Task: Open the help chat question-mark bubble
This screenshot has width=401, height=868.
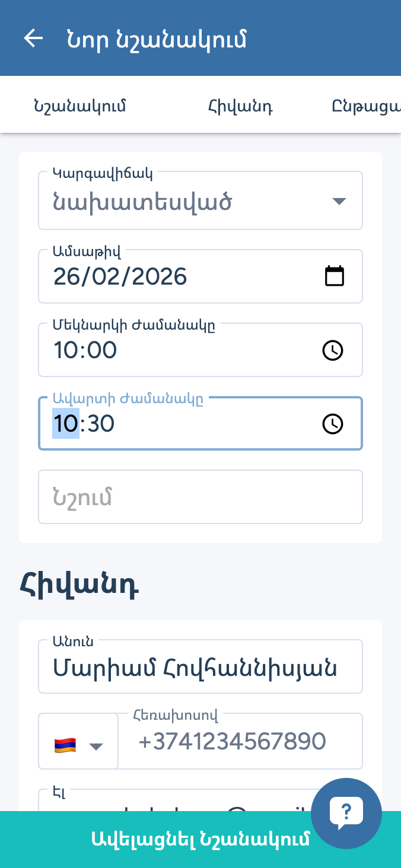Action: coord(346,813)
